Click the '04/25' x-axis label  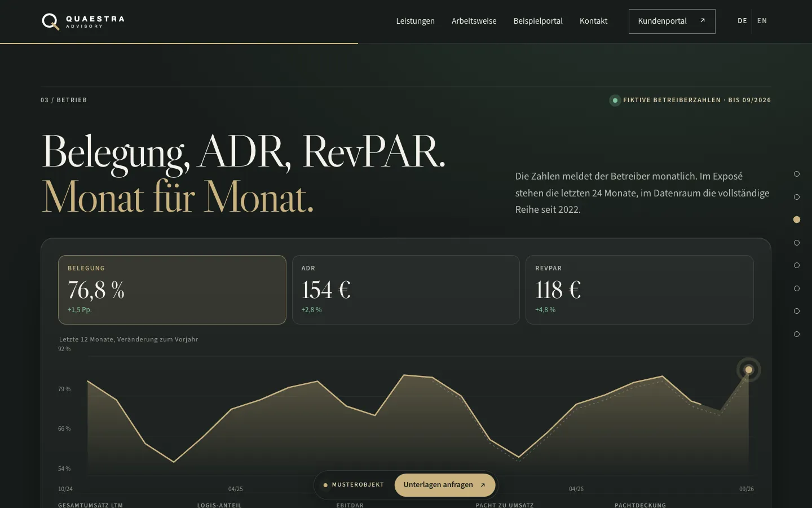coord(236,489)
